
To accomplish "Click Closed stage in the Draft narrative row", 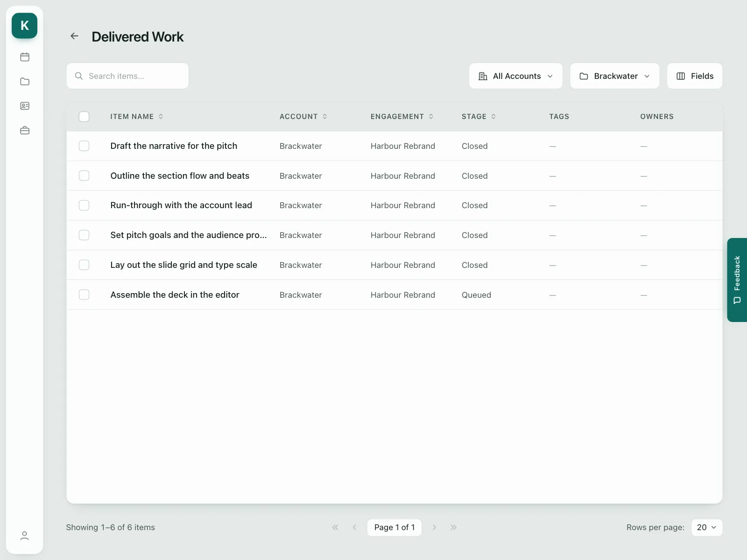I will (474, 146).
